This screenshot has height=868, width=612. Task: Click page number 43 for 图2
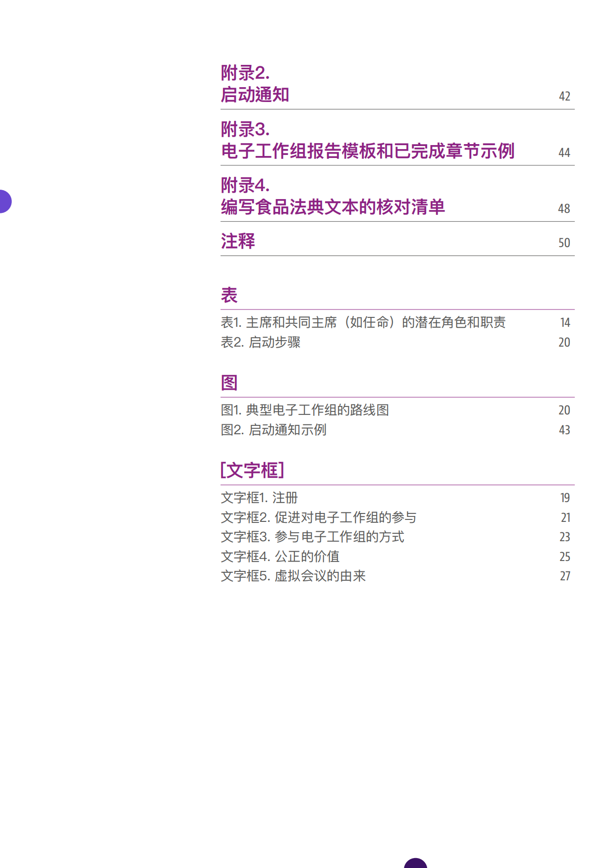pos(564,430)
